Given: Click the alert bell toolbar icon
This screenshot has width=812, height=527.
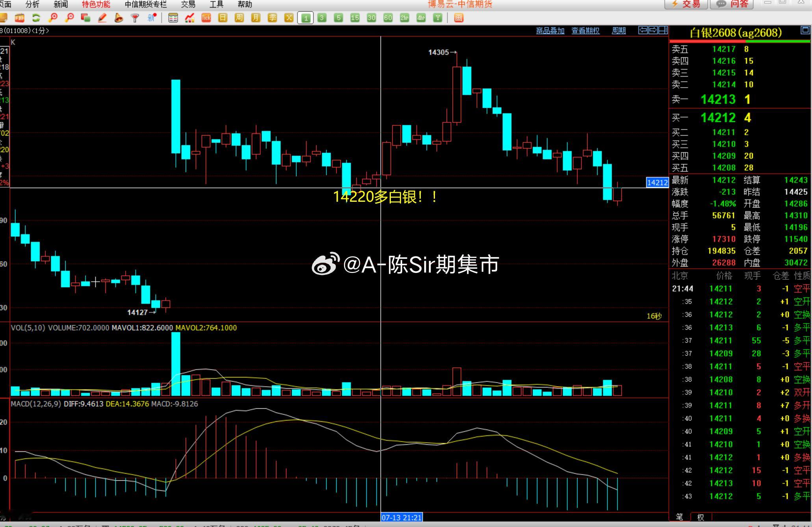Looking at the screenshot, I should pos(118,18).
